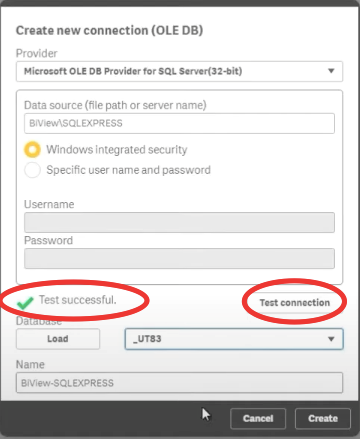Focus the Data source server name field
The height and width of the screenshot is (439, 360).
pyautogui.click(x=179, y=123)
